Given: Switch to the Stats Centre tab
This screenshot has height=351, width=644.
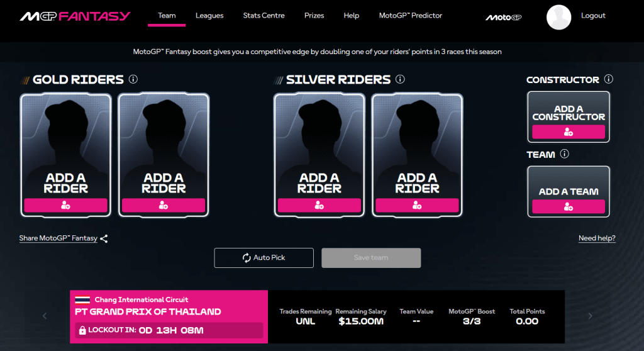Looking at the screenshot, I should [x=264, y=16].
